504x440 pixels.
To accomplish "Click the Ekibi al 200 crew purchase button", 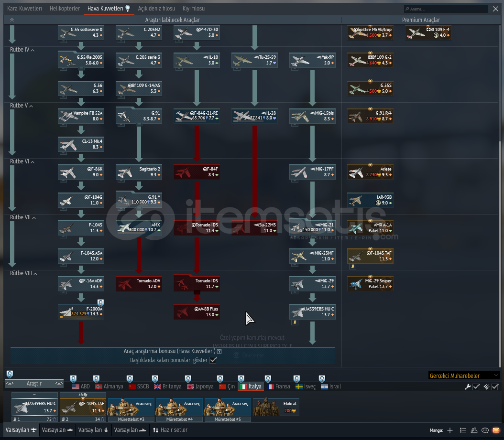I will (x=276, y=407).
